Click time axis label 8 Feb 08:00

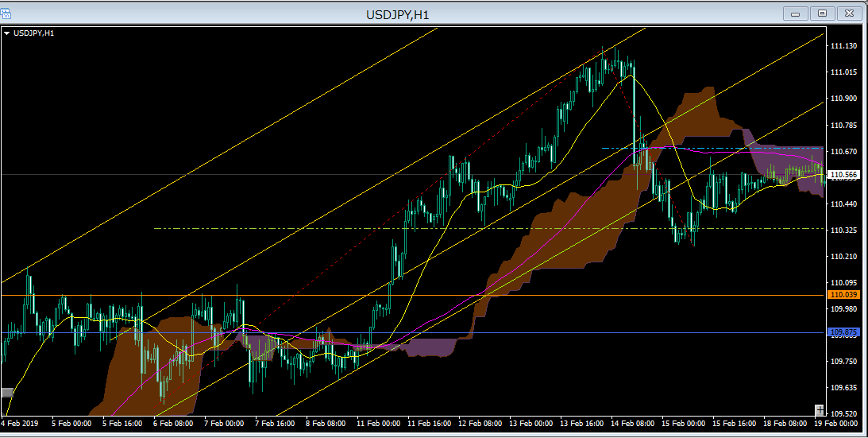point(326,424)
